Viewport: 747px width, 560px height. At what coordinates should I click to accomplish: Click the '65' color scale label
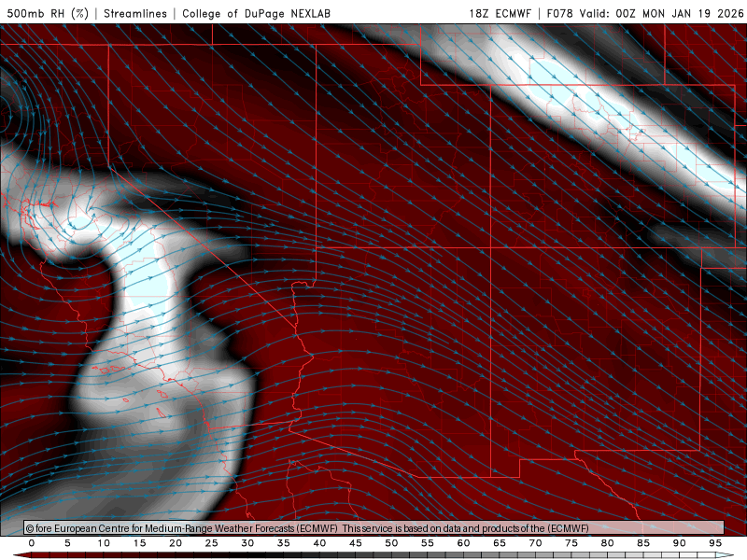[500, 543]
